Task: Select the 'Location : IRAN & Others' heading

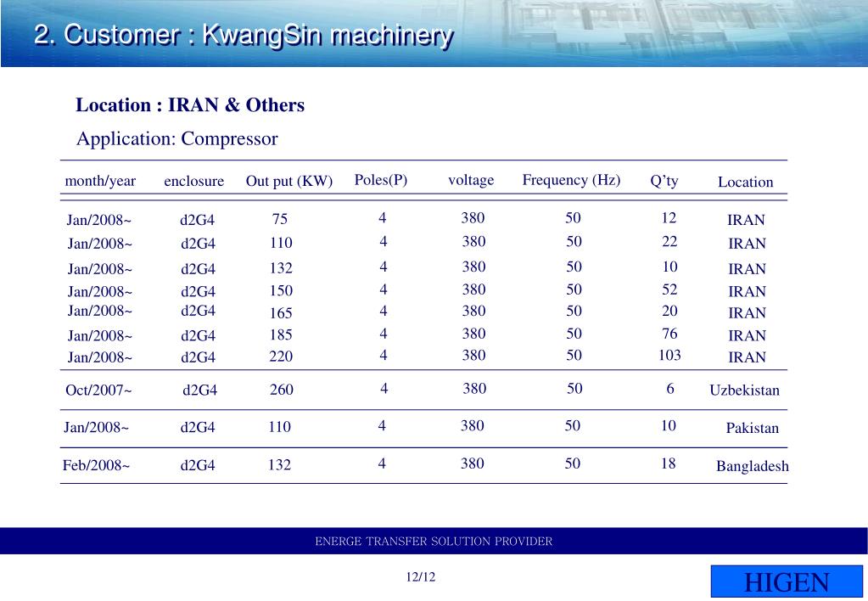Action: coord(190,104)
